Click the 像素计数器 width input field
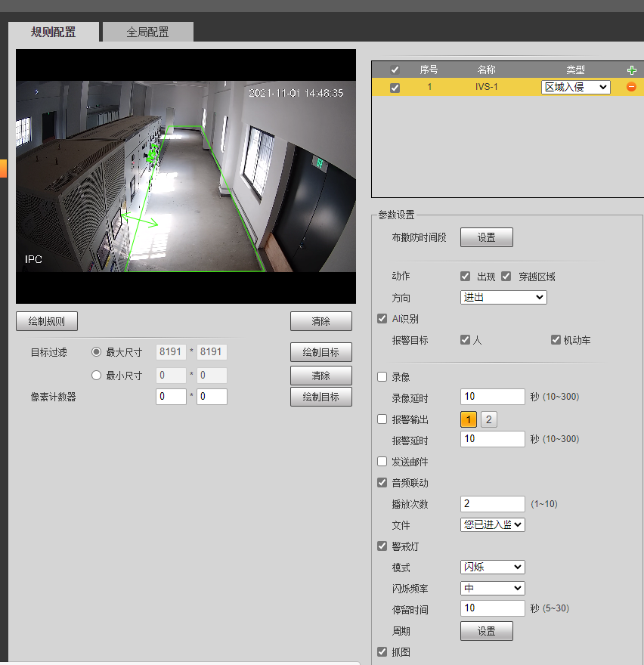Screen dimensions: 644x665 [171, 397]
